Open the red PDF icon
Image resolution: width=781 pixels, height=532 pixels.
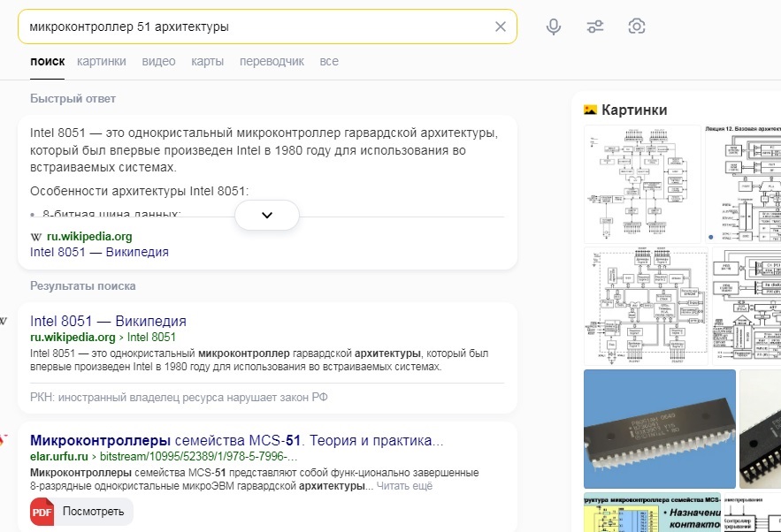pyautogui.click(x=42, y=512)
